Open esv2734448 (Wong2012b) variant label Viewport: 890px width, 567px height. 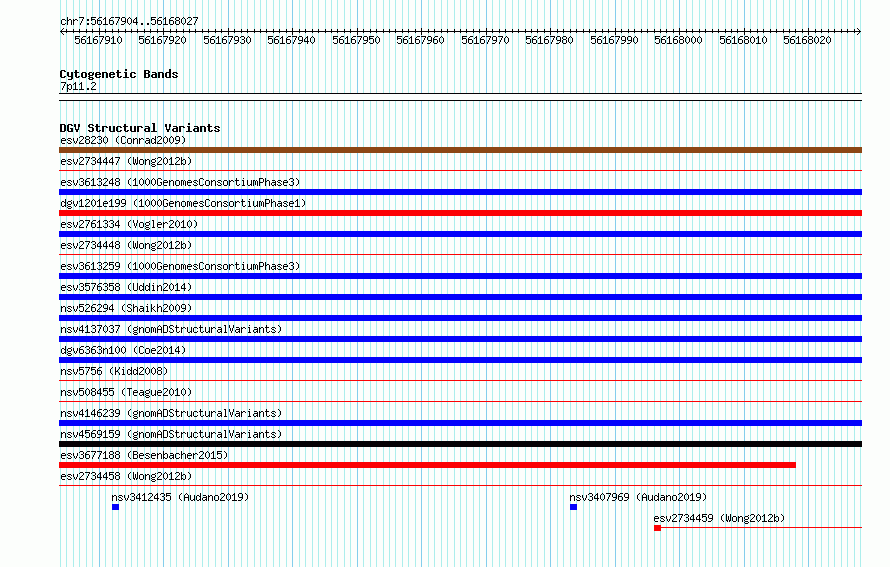pyautogui.click(x=126, y=245)
